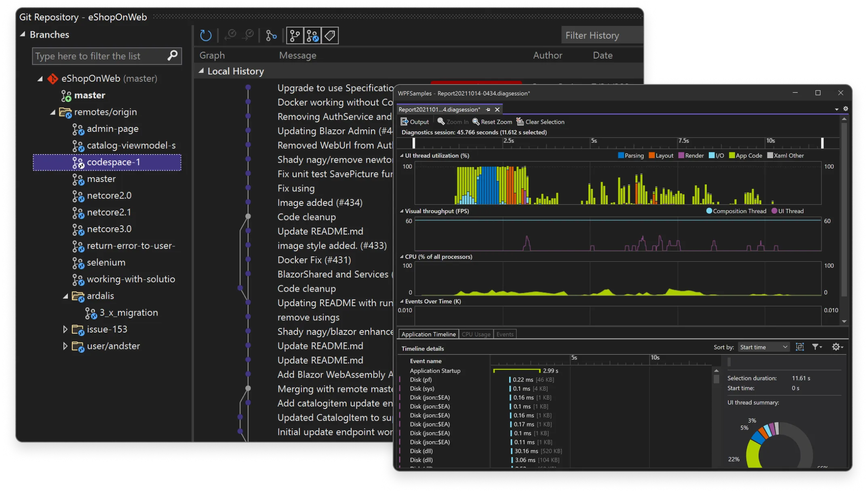
Task: Switch to the CPU Usage tab
Action: pyautogui.click(x=476, y=334)
